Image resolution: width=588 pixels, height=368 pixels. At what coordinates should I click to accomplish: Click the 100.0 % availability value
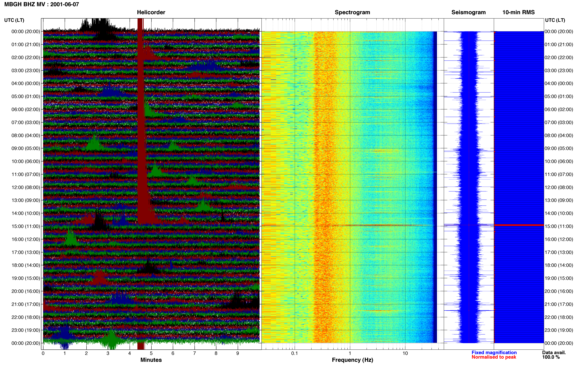point(551,357)
